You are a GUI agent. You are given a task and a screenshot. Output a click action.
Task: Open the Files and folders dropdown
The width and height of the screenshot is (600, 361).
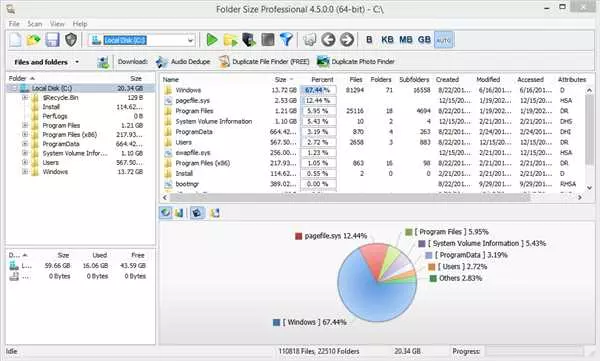pos(77,62)
